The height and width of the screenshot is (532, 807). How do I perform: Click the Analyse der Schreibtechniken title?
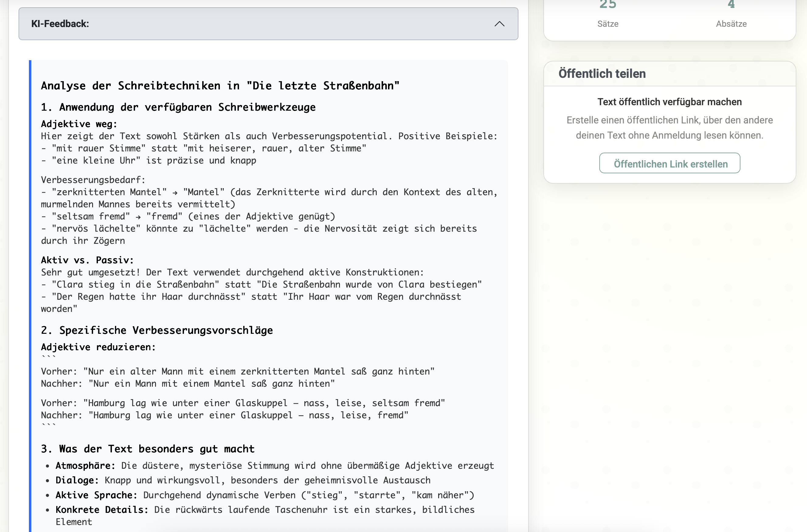coord(220,85)
